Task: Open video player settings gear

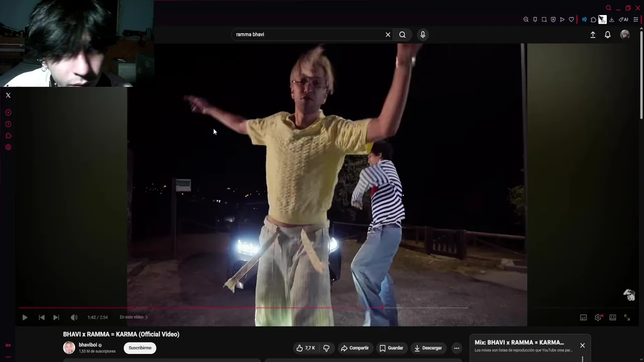Action: tap(598, 317)
